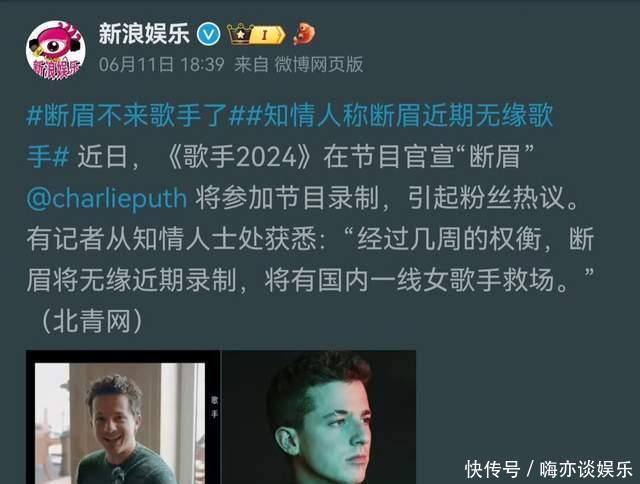Open the gold crown membership badge
Viewport: 640px width, 484px height.
241,34
